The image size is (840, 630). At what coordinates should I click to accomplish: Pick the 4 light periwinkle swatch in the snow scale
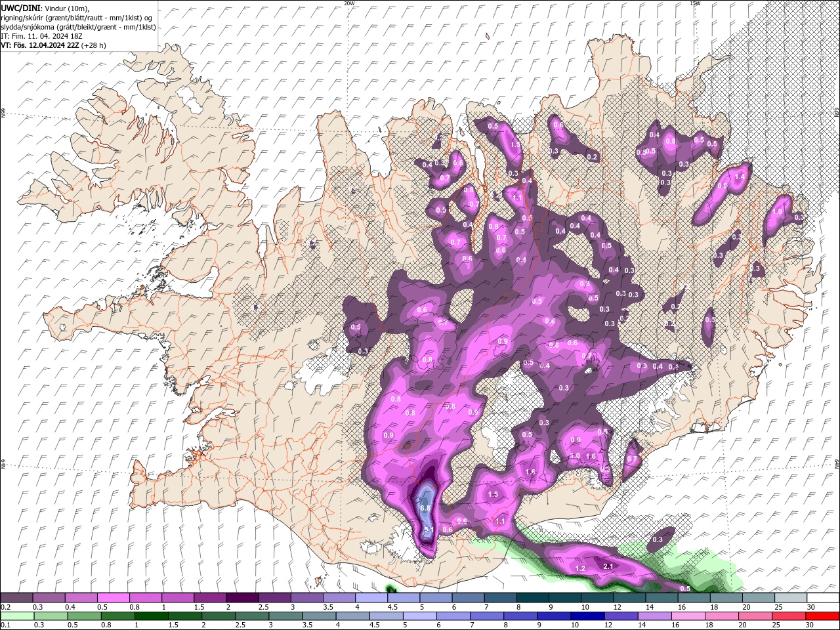click(371, 598)
